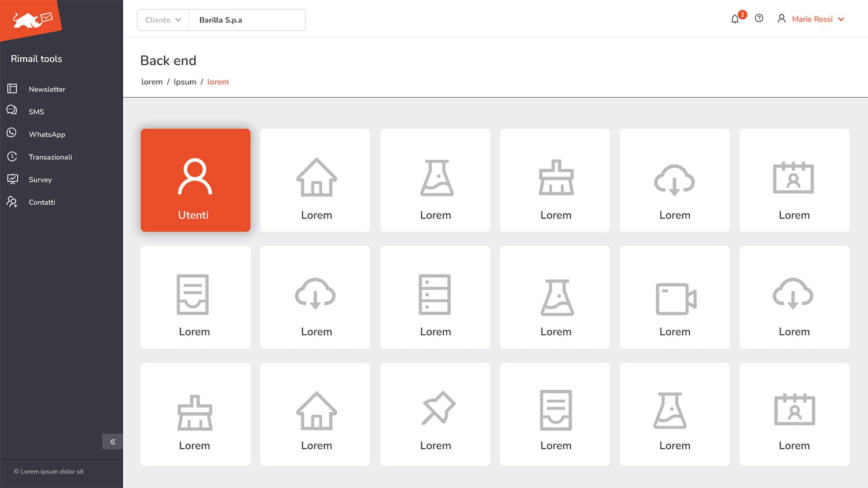Click the pushpin icon tile
The width and height of the screenshot is (868, 488).
click(435, 414)
